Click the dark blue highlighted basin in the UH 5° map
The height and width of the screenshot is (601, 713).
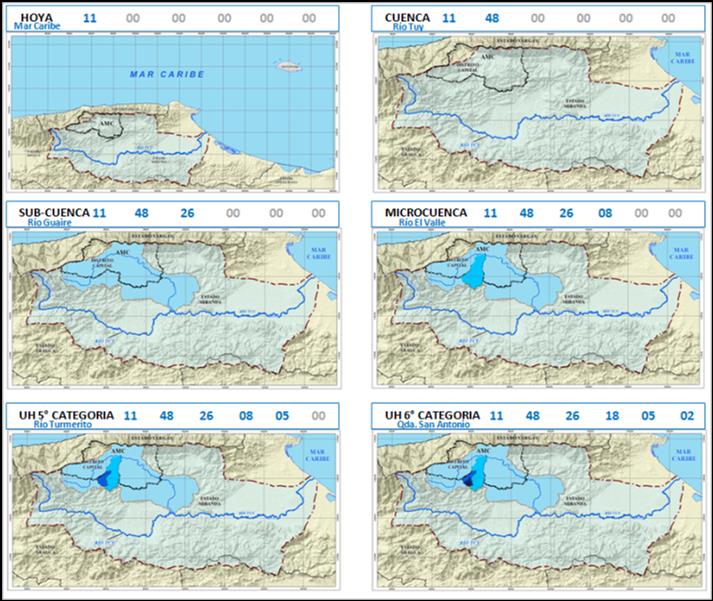point(104,480)
